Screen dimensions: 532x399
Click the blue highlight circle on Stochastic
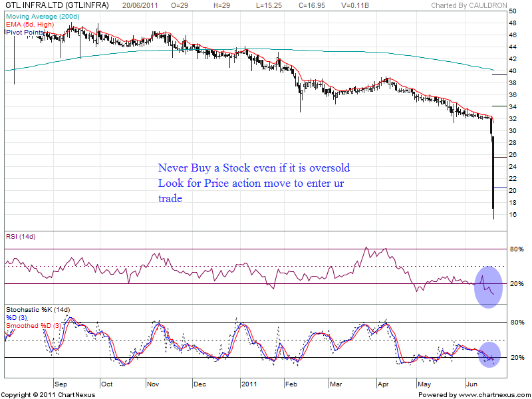coord(489,355)
